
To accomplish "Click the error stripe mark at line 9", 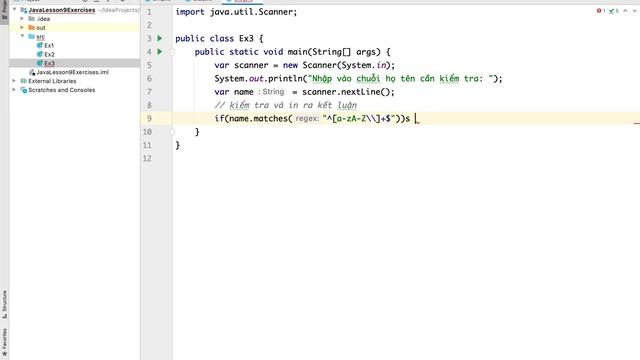I will (637, 122).
